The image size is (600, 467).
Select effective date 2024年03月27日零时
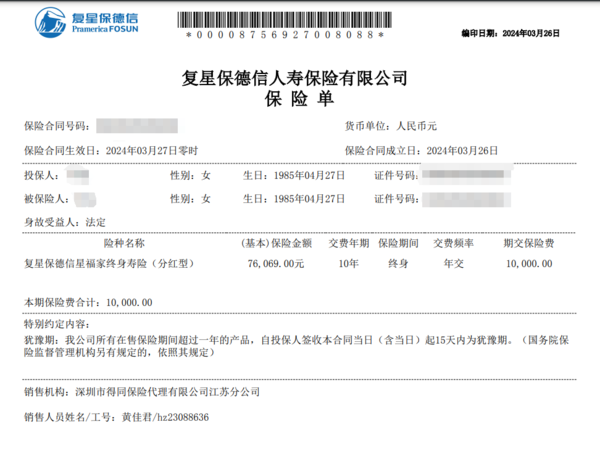152,151
